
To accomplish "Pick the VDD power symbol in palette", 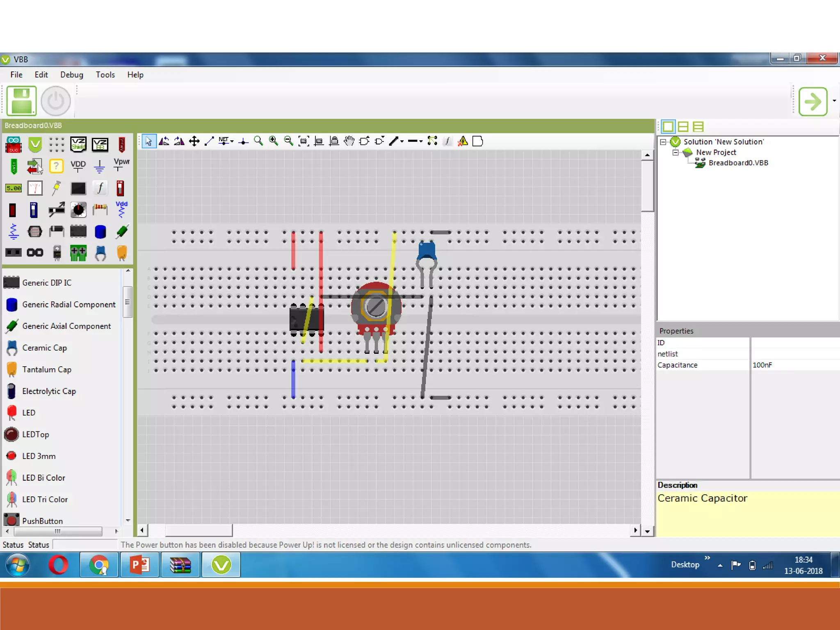I will (78, 166).
